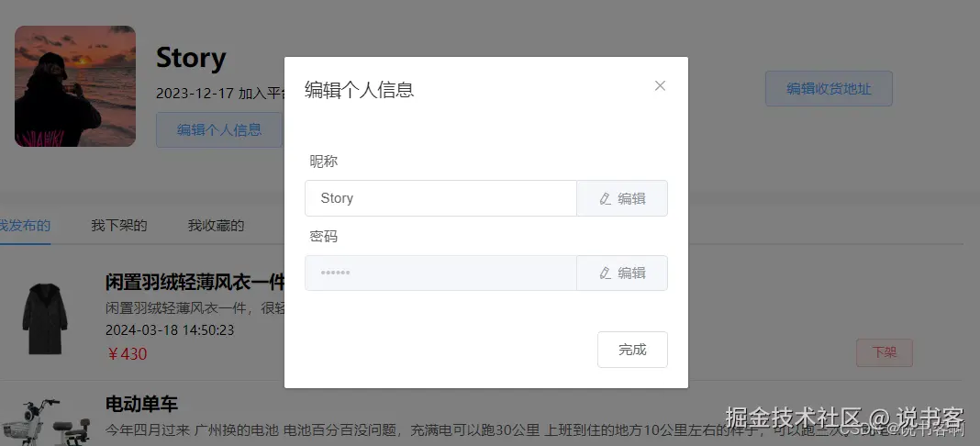Click the 编辑 button next to the 密码 field

coord(622,273)
